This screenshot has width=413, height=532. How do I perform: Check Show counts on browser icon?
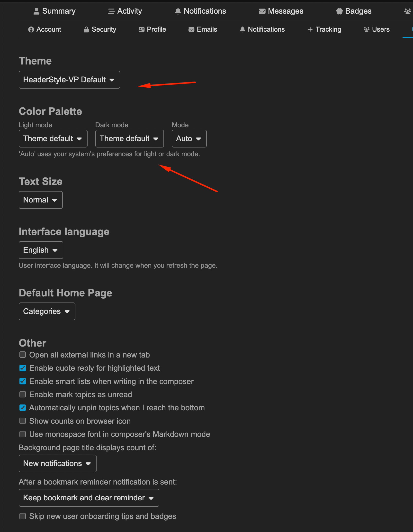23,421
